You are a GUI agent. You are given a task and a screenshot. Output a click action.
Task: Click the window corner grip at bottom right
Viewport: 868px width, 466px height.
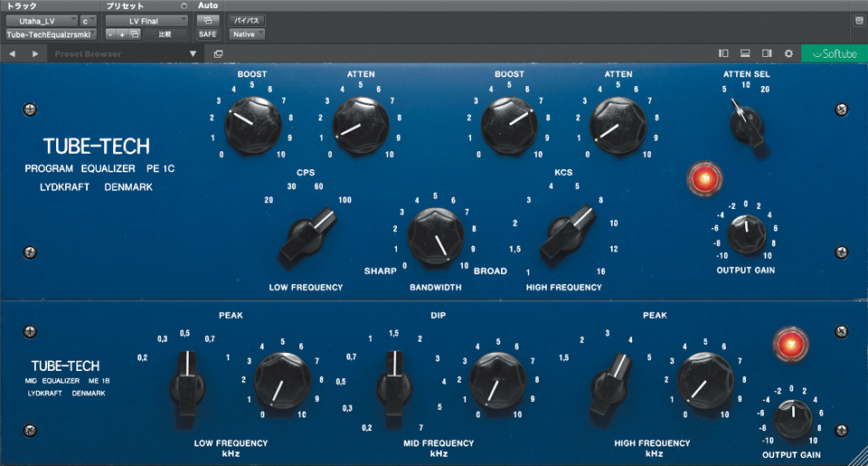(859, 457)
